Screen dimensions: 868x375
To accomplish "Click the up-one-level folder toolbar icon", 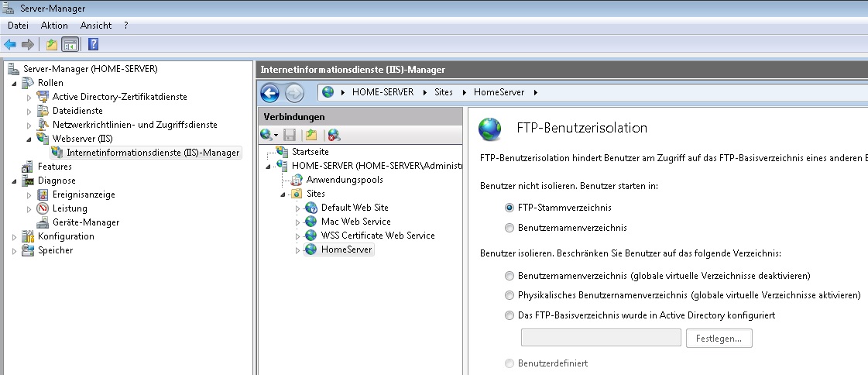I will tap(52, 44).
